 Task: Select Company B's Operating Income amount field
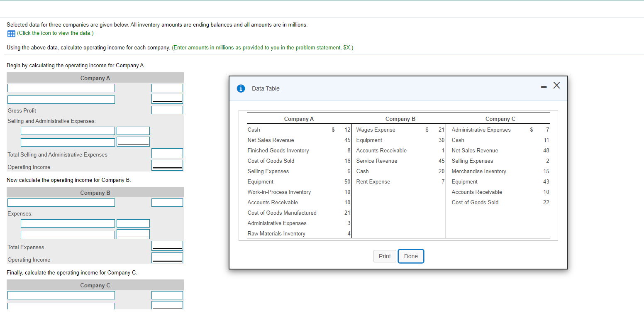coord(167,257)
